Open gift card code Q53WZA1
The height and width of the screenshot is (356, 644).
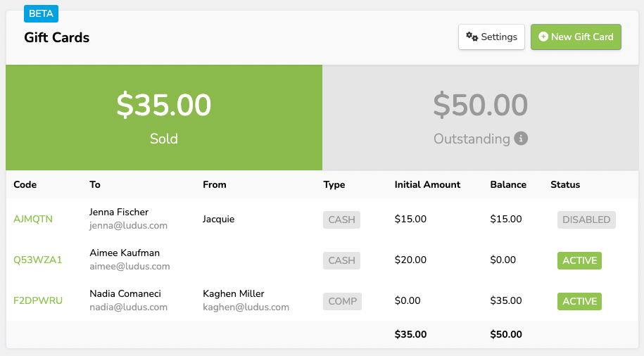point(38,260)
